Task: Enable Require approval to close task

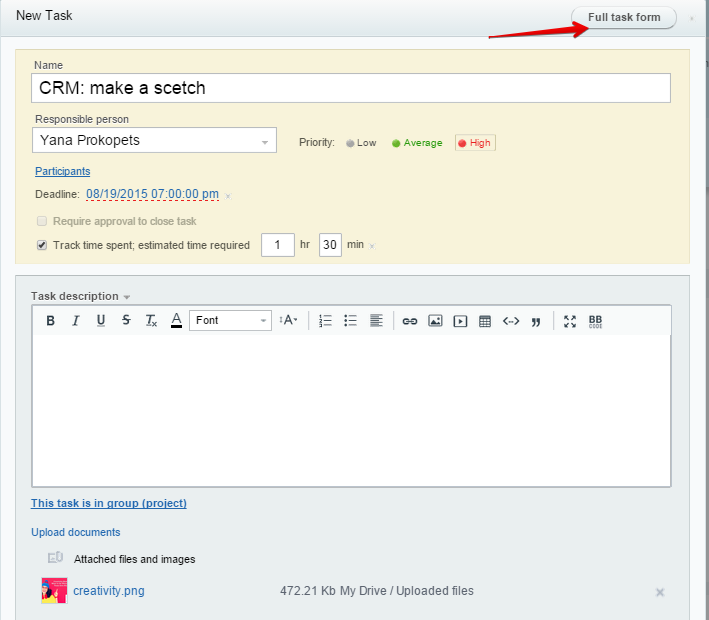Action: (42, 221)
